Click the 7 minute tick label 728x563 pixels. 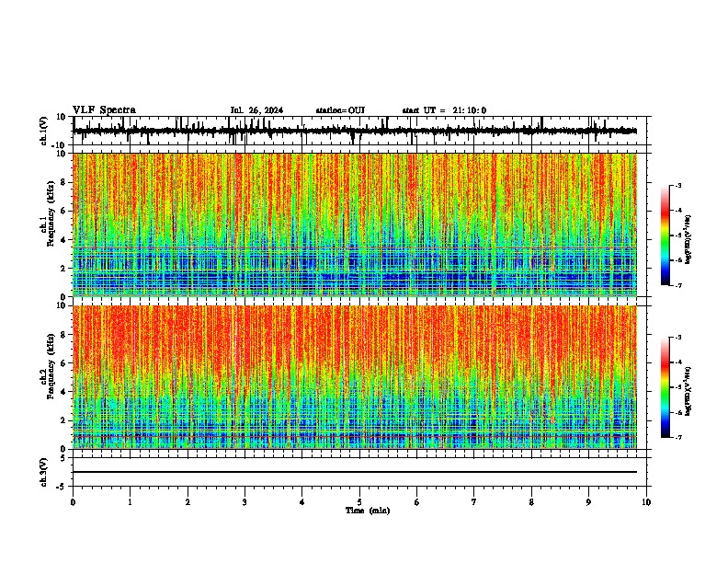(474, 502)
